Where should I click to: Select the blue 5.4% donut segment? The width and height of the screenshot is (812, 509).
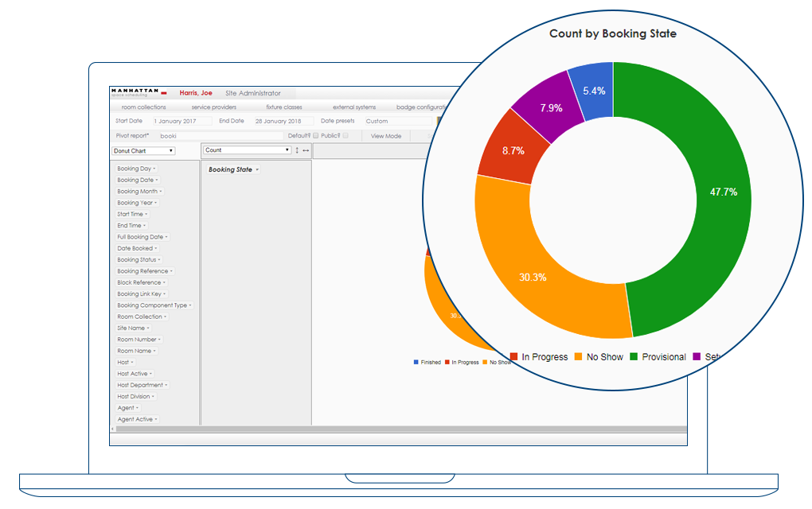(x=593, y=89)
